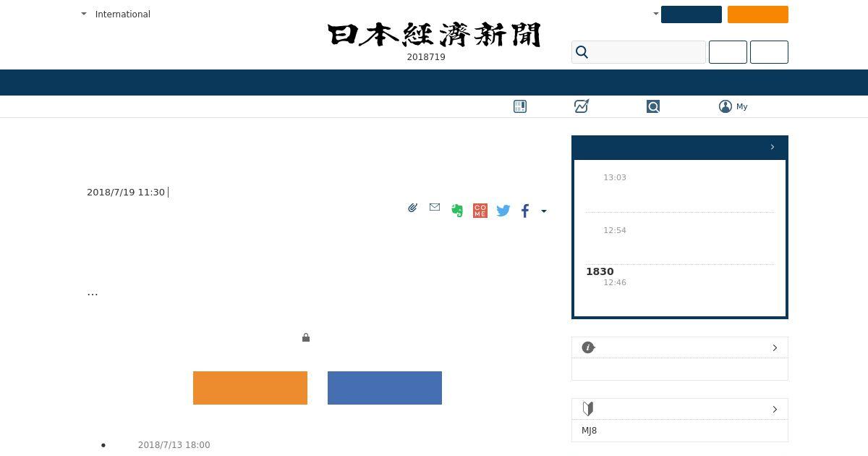Expand more share options arrow
Viewport: 868px width, 456px height.
[544, 211]
